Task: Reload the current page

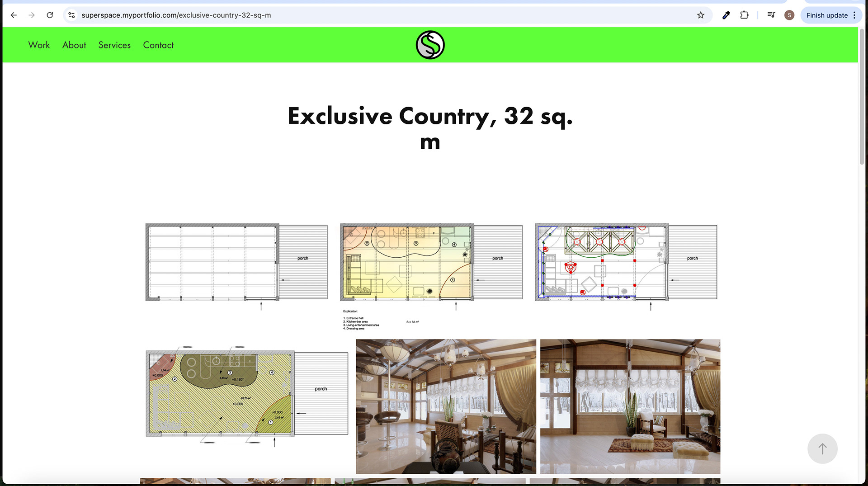Action: (x=50, y=15)
